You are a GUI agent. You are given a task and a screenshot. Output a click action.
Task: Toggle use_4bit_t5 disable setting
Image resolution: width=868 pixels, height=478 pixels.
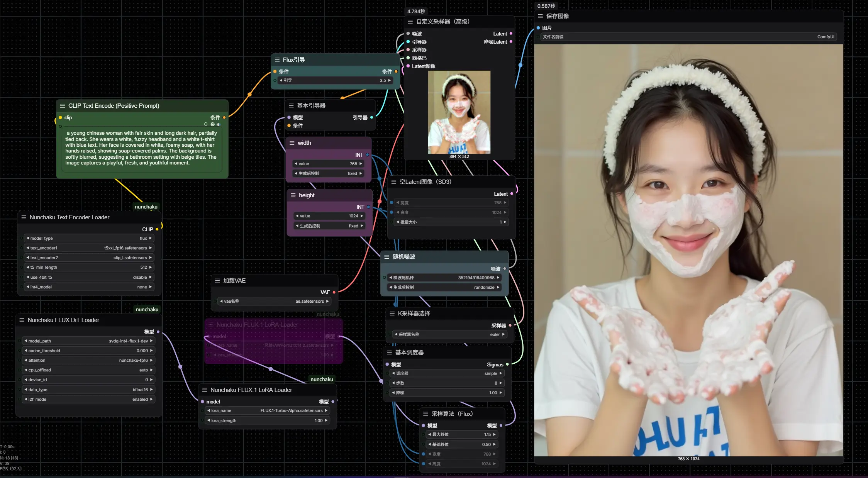[x=89, y=277]
